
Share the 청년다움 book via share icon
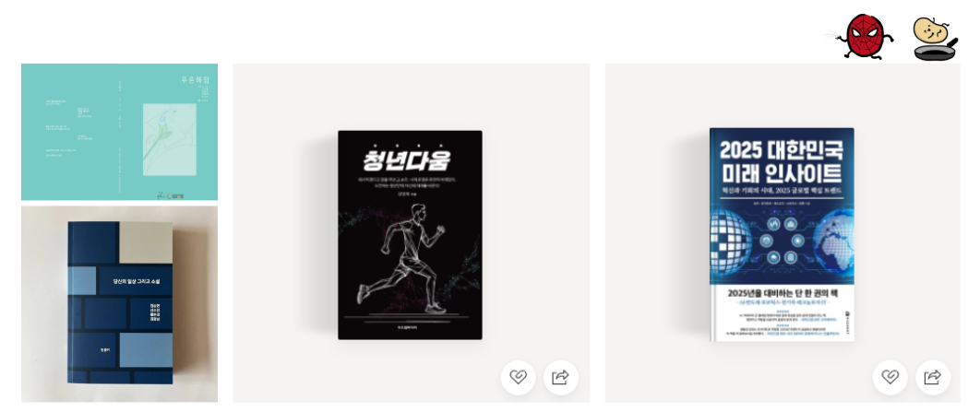[561, 377]
